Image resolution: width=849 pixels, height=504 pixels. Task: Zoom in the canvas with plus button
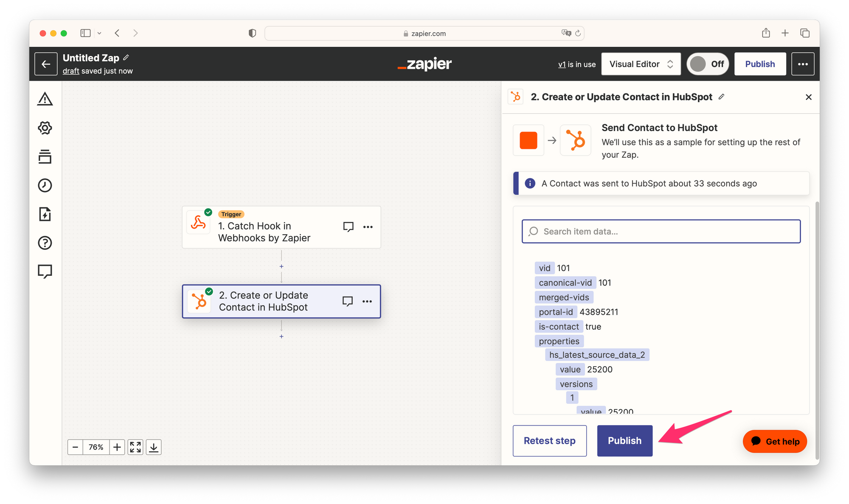pos(117,447)
